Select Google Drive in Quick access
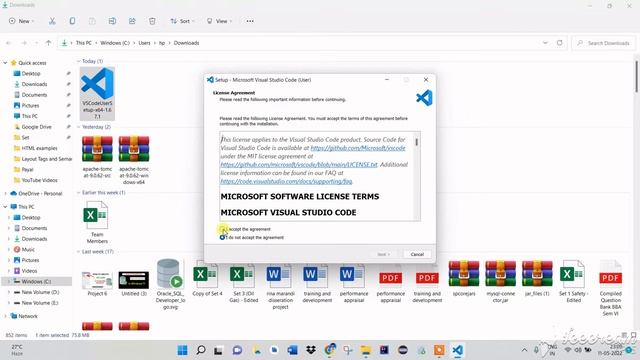Screen dimensions: 640x360 click(x=36, y=127)
